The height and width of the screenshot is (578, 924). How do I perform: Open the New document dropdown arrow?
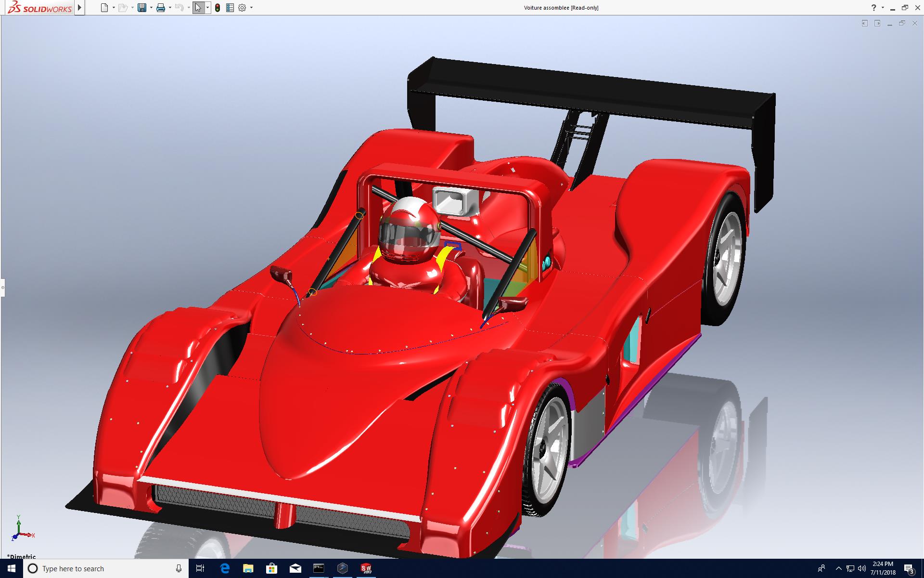coord(114,8)
